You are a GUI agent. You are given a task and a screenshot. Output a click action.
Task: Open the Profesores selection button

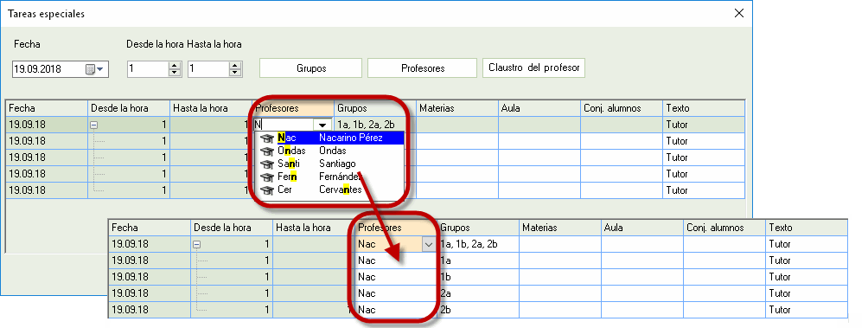coord(423,68)
